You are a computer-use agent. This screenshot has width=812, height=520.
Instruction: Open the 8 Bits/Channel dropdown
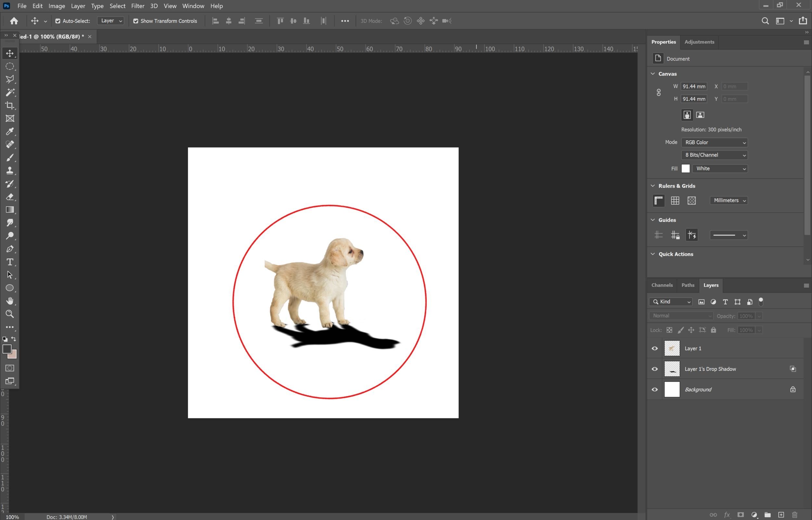(x=714, y=155)
